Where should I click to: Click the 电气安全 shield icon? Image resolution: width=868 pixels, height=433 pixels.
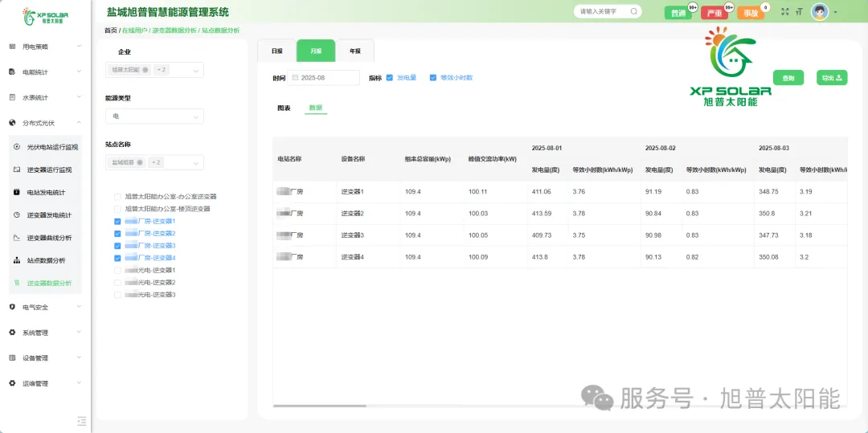[12, 307]
